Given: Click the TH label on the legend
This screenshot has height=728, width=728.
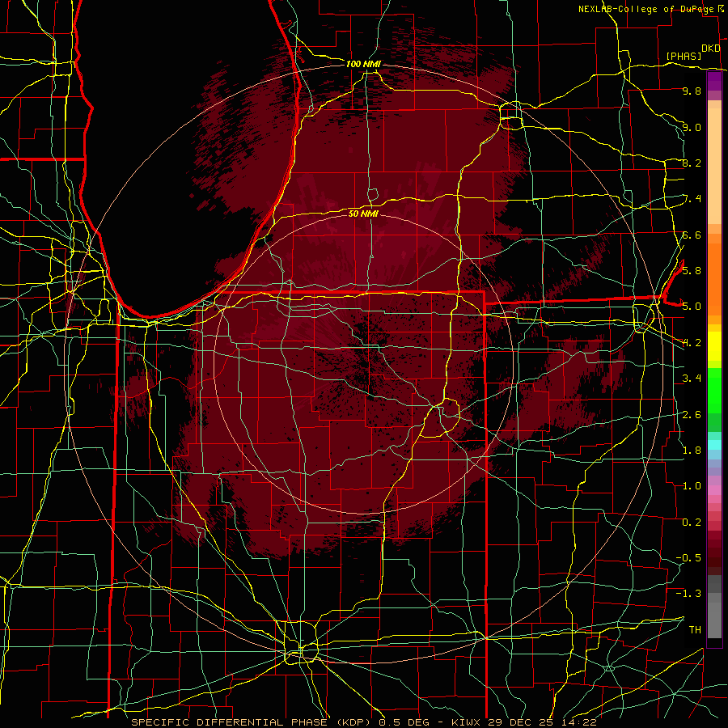Looking at the screenshot, I should coord(695,630).
